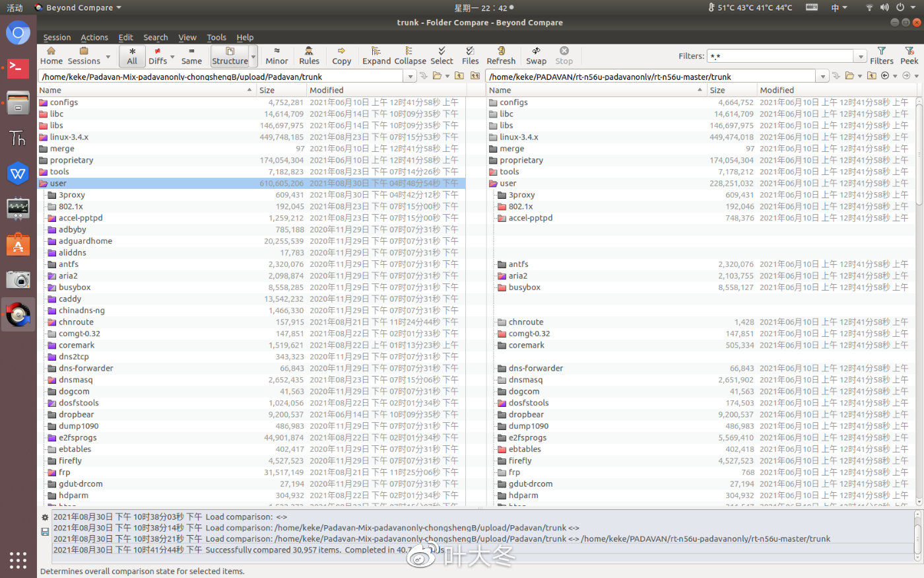Click the left folder path field

pos(221,77)
